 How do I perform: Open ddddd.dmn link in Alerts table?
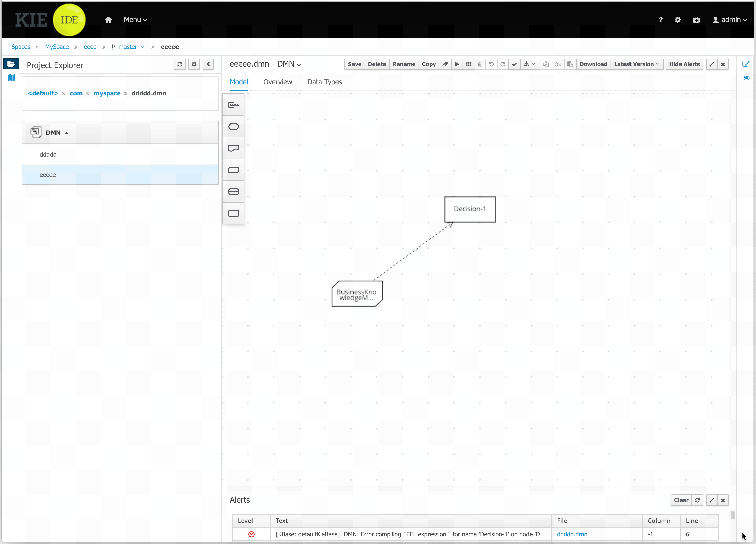572,534
